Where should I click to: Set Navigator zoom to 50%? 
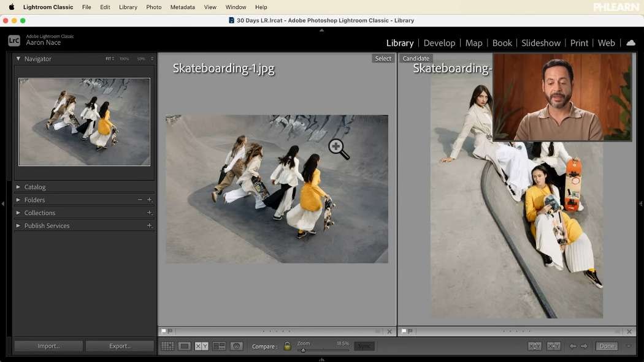(141, 59)
